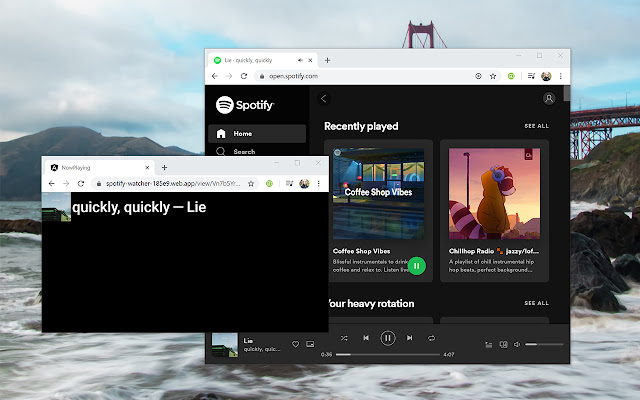Open song title Lie in player bar
This screenshot has width=640, height=400.
[248, 340]
